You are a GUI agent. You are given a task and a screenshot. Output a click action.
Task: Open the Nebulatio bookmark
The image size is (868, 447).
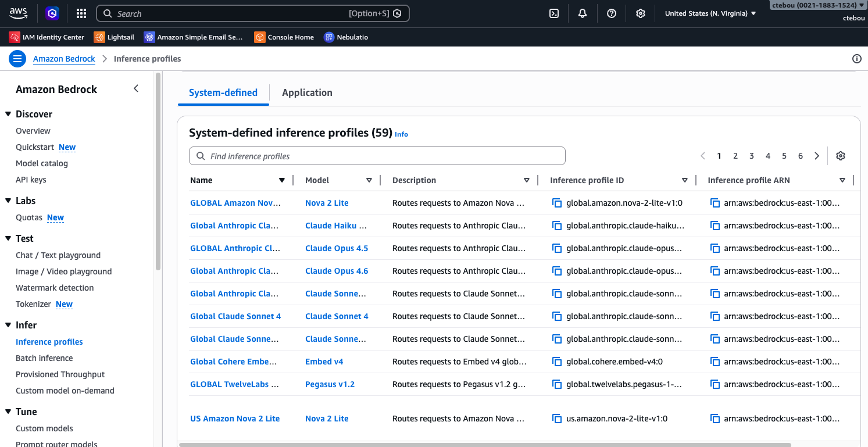coord(346,37)
